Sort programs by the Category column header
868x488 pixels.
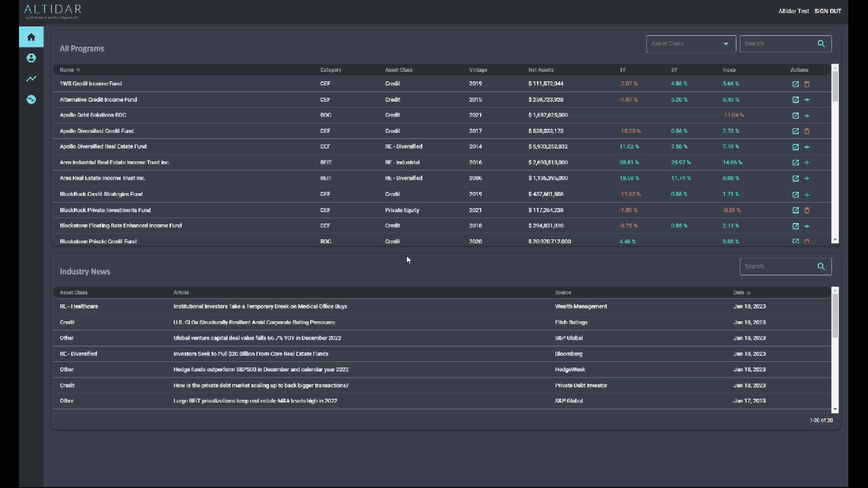click(331, 70)
